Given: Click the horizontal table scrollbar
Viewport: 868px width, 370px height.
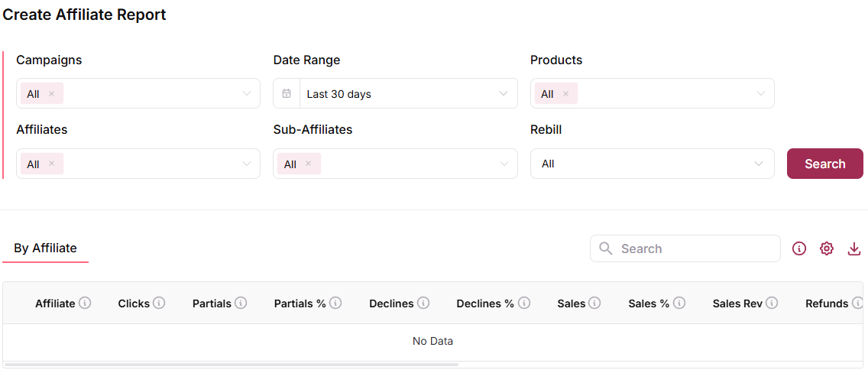Looking at the screenshot, I should pyautogui.click(x=232, y=365).
